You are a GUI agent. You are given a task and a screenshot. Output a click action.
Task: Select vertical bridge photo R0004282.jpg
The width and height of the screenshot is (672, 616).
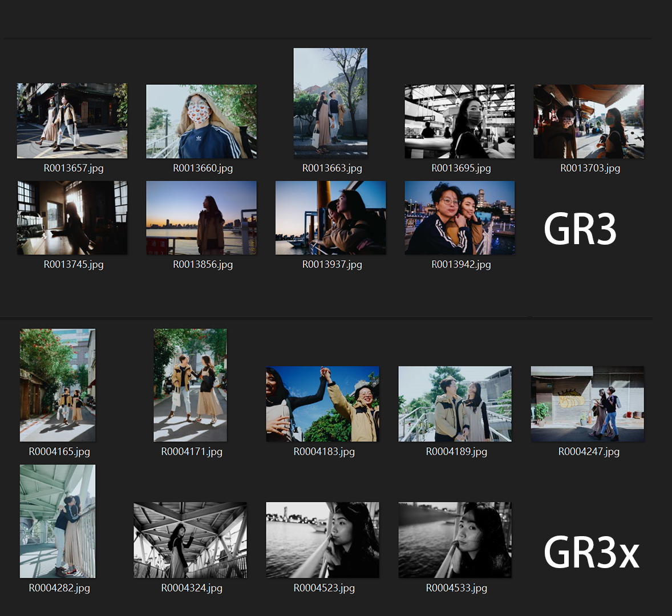(58, 521)
